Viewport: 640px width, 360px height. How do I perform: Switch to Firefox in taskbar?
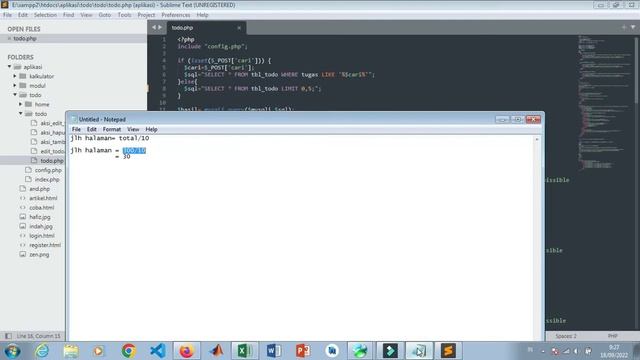(x=187, y=351)
